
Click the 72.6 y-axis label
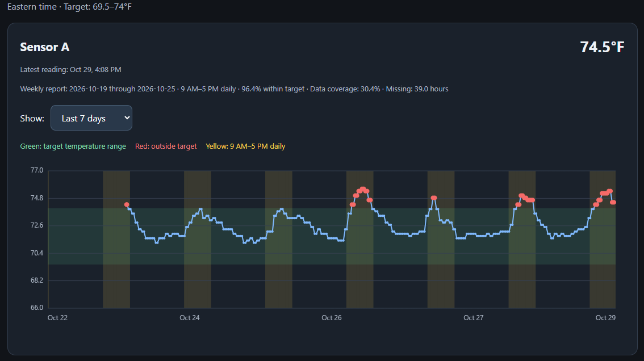click(36, 225)
